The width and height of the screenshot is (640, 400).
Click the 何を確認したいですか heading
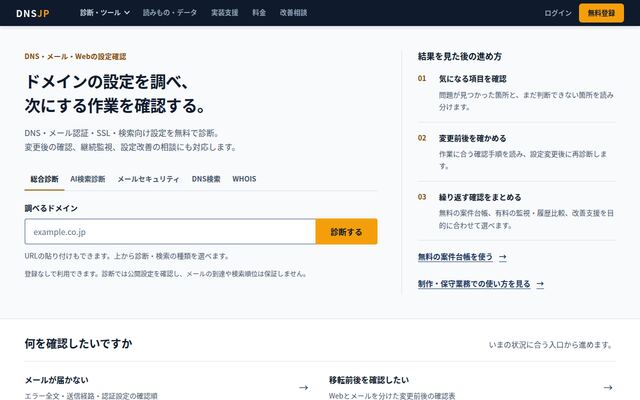[78, 344]
